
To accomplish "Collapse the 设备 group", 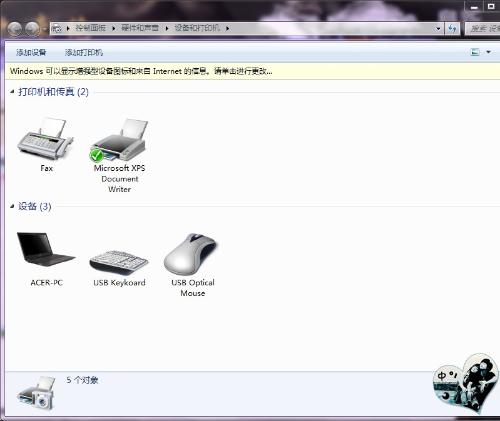I will coord(12,206).
